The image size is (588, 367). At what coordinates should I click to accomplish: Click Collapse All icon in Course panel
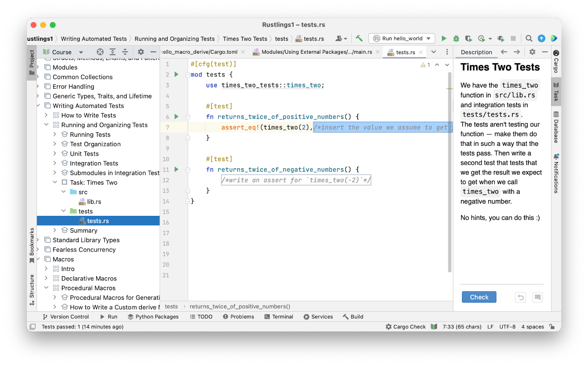pyautogui.click(x=125, y=52)
